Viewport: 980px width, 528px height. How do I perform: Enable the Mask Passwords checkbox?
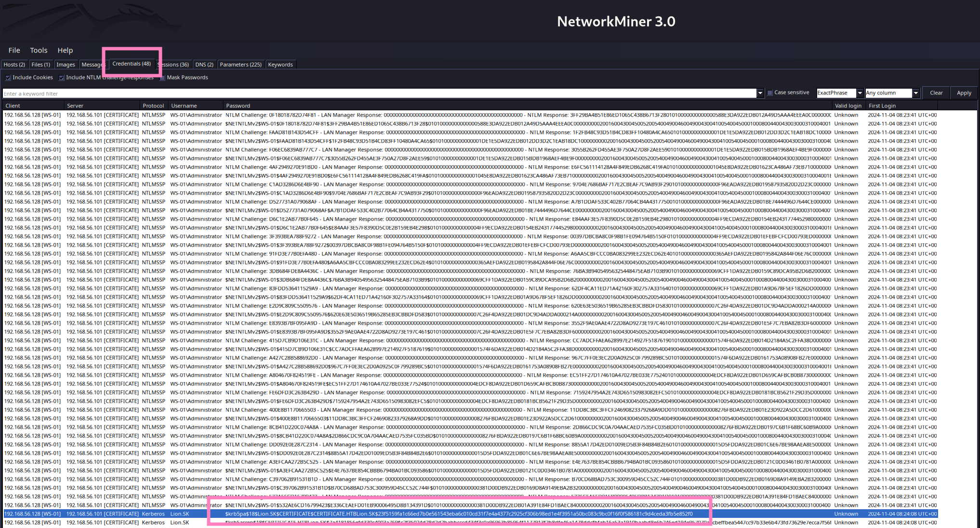[x=162, y=78]
